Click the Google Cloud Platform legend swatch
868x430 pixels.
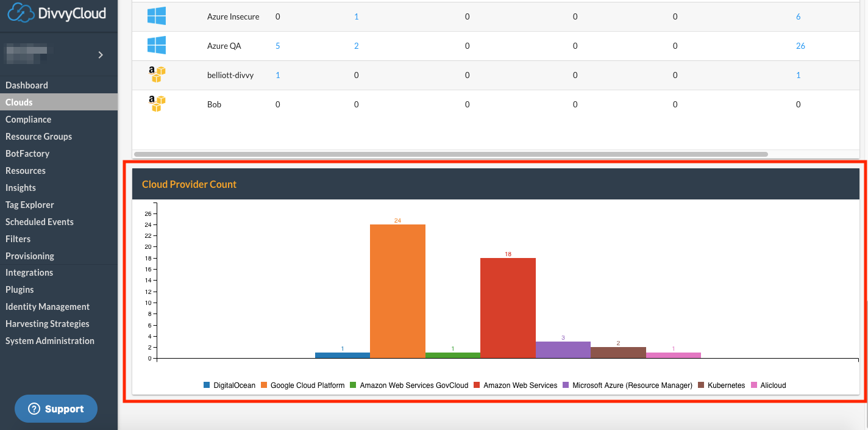click(264, 385)
